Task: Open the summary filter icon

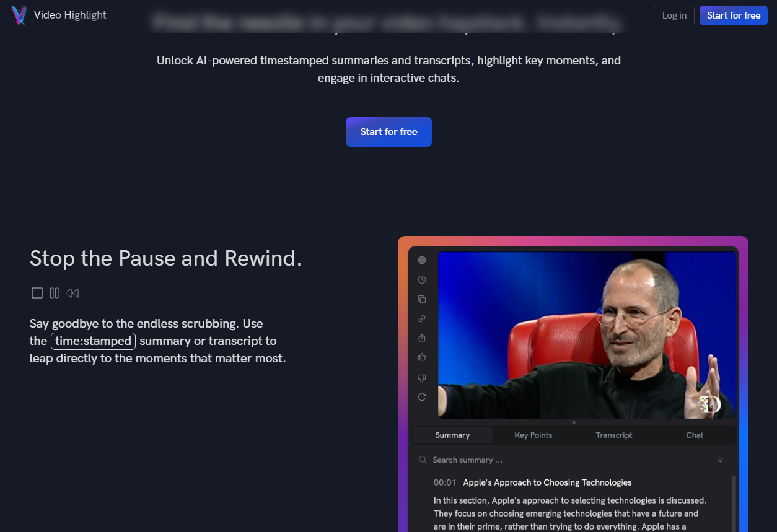Action: click(x=720, y=460)
